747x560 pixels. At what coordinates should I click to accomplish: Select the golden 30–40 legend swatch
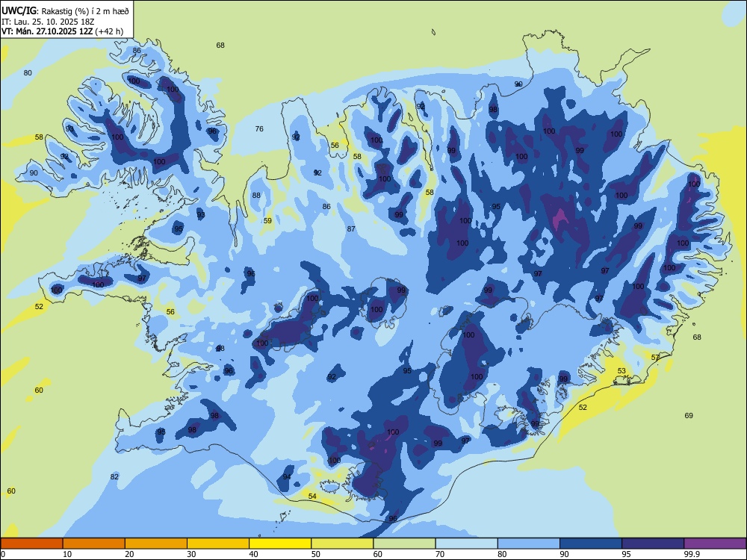pyautogui.click(x=218, y=544)
